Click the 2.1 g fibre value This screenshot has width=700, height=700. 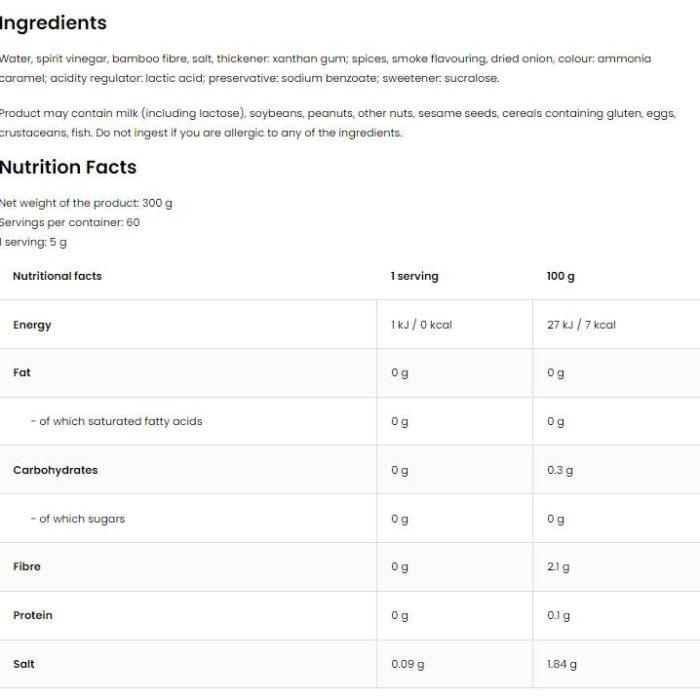pos(558,567)
